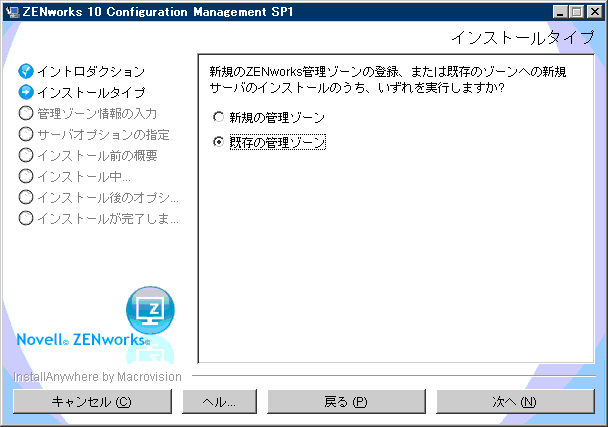The image size is (608, 427).
Task: Click the インストールが完了しま... step circle icon
Action: (x=26, y=218)
